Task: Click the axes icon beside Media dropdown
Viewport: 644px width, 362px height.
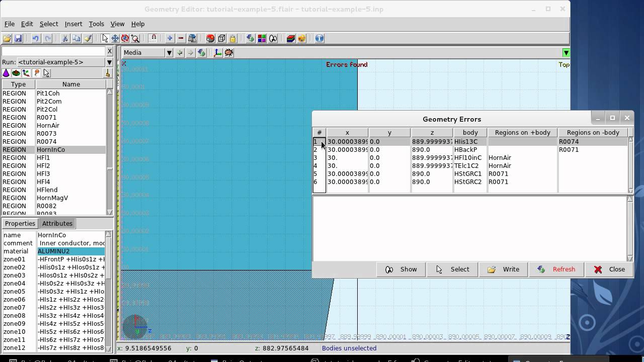Action: pos(218,52)
